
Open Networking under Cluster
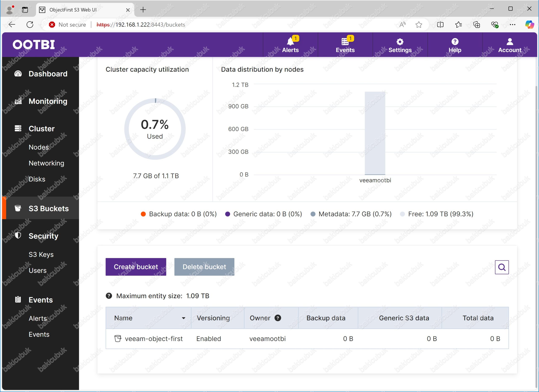(x=46, y=163)
